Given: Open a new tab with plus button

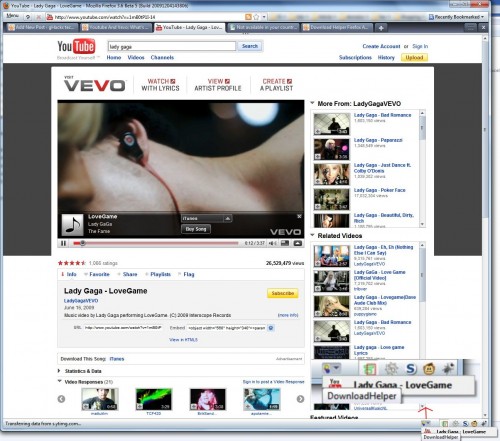Looking at the screenshot, I should click(x=381, y=28).
